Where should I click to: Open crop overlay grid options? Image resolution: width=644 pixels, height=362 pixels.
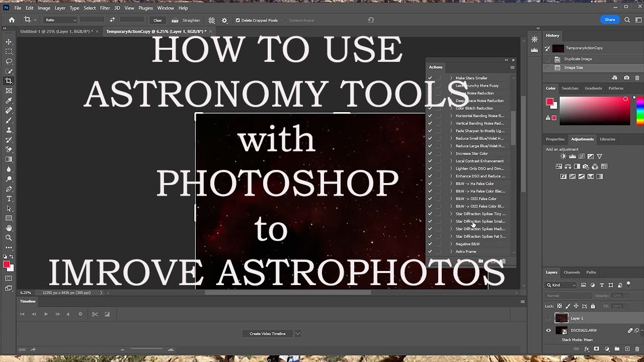click(212, 20)
